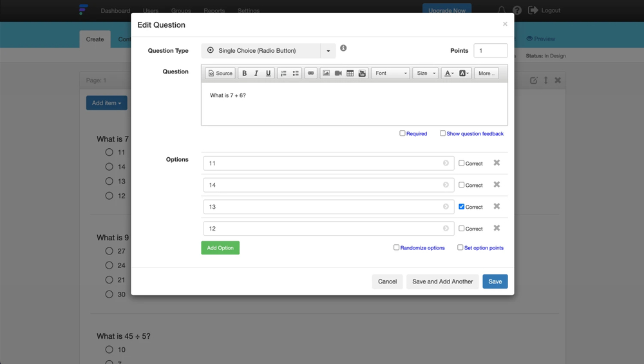Click the arrow icon inside option 13 field

click(446, 207)
